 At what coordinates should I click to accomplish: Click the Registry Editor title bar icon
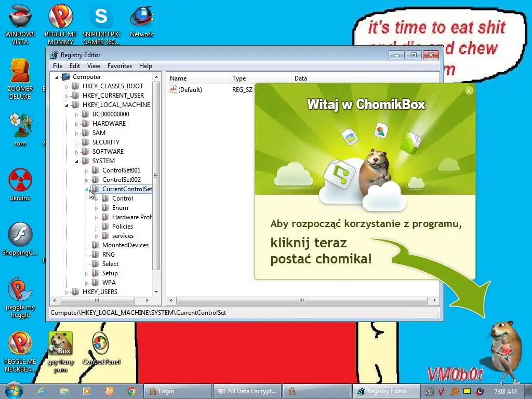[54, 55]
